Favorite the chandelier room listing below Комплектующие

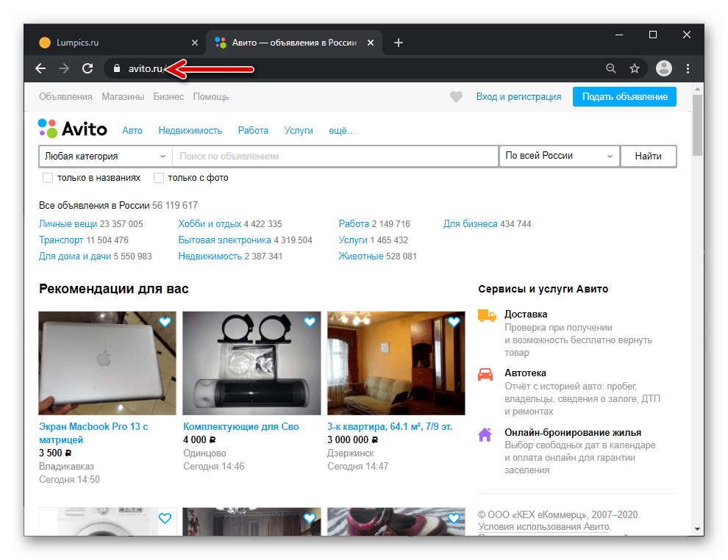(x=310, y=518)
